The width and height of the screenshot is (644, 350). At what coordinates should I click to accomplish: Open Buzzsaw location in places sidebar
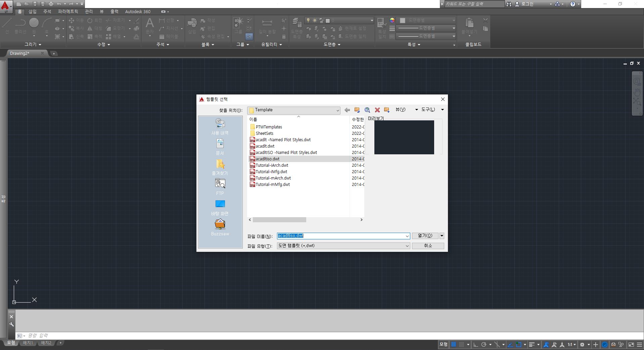(220, 228)
